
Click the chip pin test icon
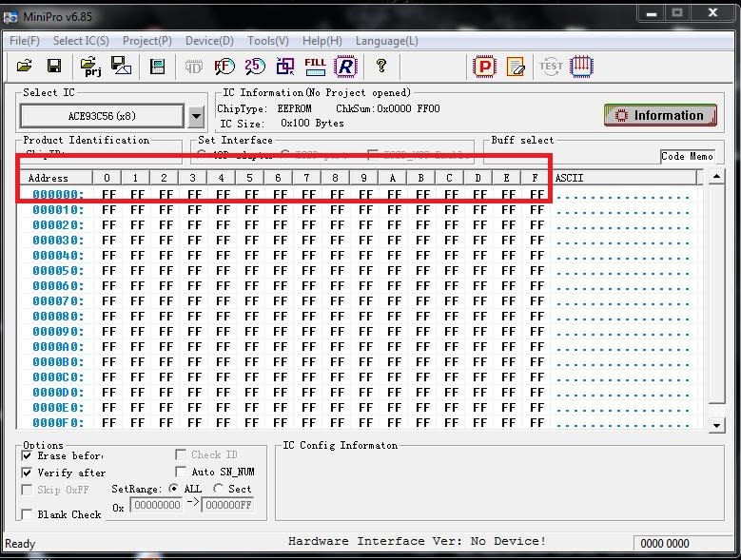pos(581,67)
